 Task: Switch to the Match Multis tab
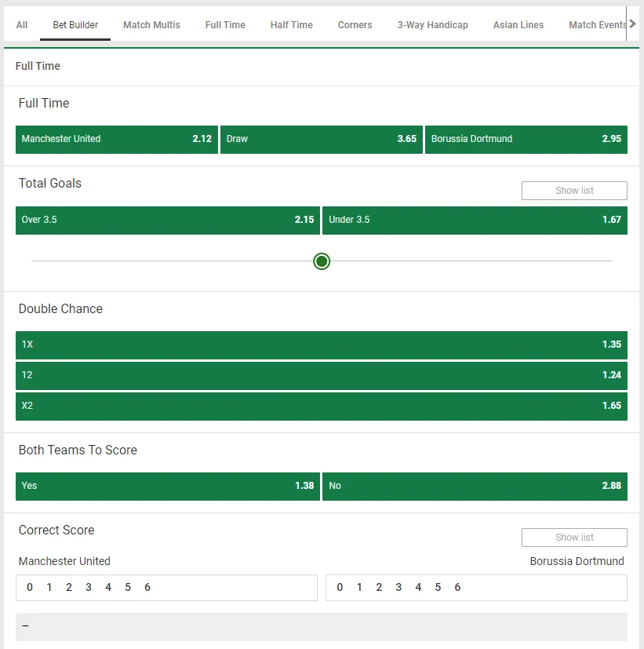[151, 25]
